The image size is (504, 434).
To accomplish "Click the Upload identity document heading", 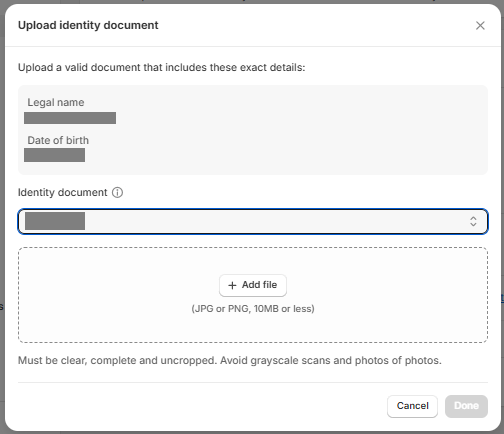I will point(88,25).
